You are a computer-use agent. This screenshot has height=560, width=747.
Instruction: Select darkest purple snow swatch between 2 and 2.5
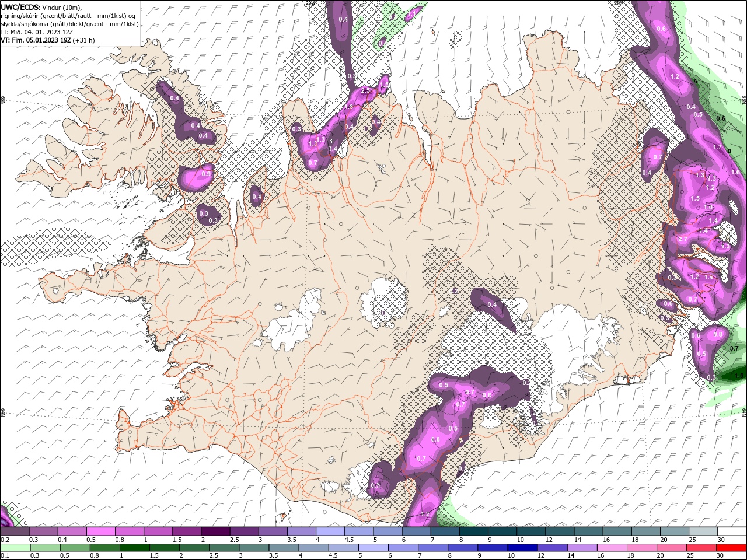coord(215,531)
